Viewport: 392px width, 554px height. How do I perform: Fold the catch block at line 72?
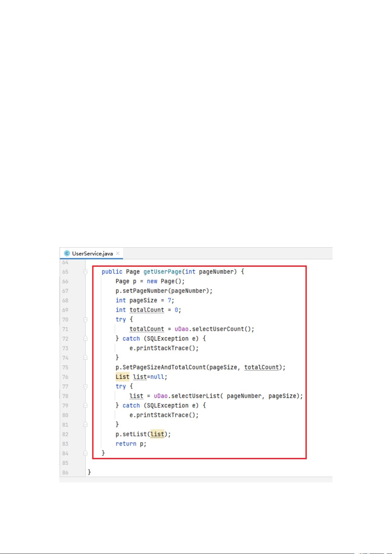86,338
